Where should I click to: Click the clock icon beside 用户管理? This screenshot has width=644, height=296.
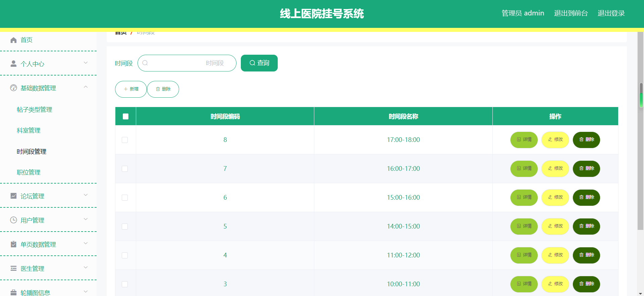click(x=13, y=220)
